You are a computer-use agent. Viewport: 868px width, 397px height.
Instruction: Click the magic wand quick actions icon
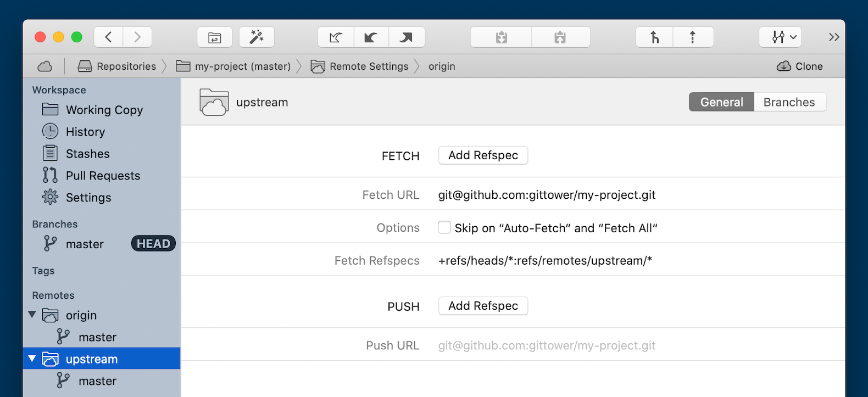click(x=257, y=37)
